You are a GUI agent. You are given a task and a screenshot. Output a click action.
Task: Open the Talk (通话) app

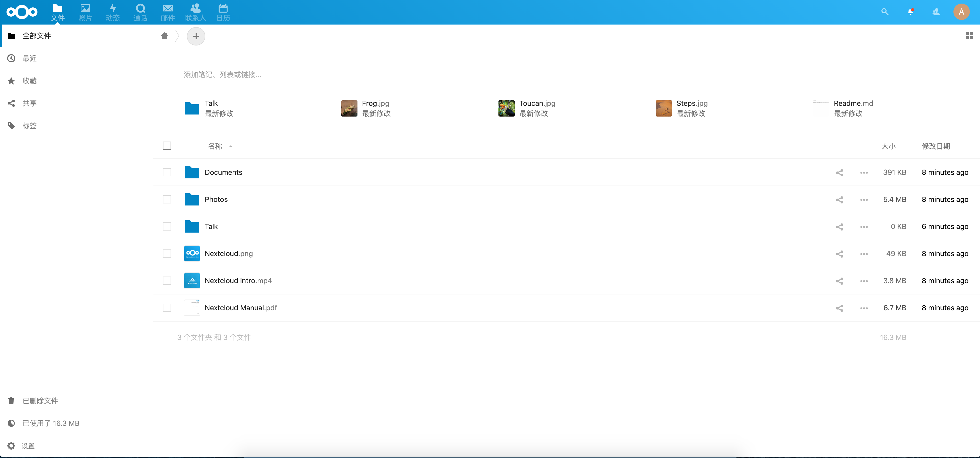140,12
